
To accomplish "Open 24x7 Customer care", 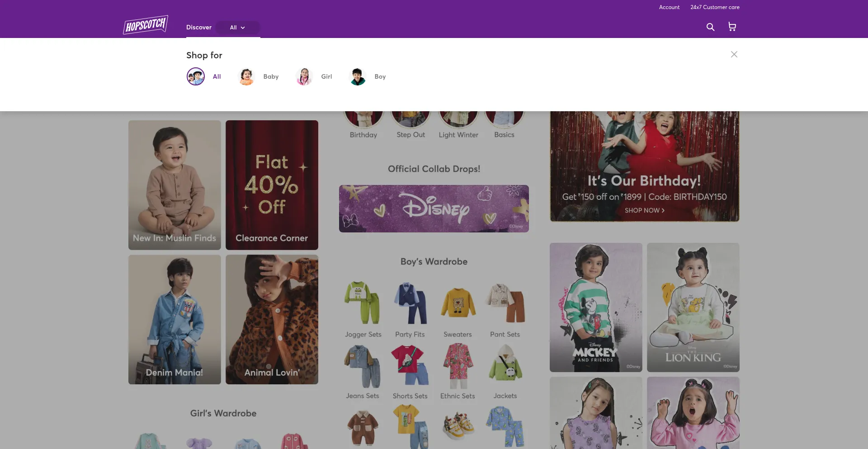I will point(715,7).
